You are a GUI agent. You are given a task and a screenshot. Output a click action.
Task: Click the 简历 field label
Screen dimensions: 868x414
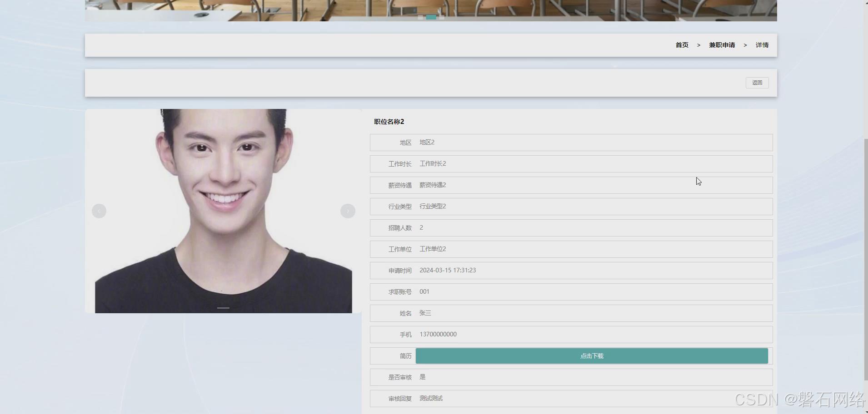406,356
